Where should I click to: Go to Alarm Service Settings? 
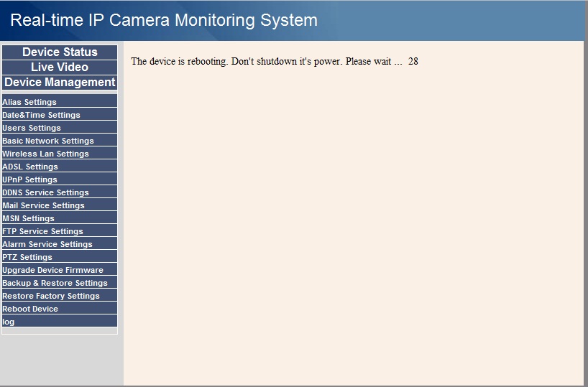click(60, 243)
